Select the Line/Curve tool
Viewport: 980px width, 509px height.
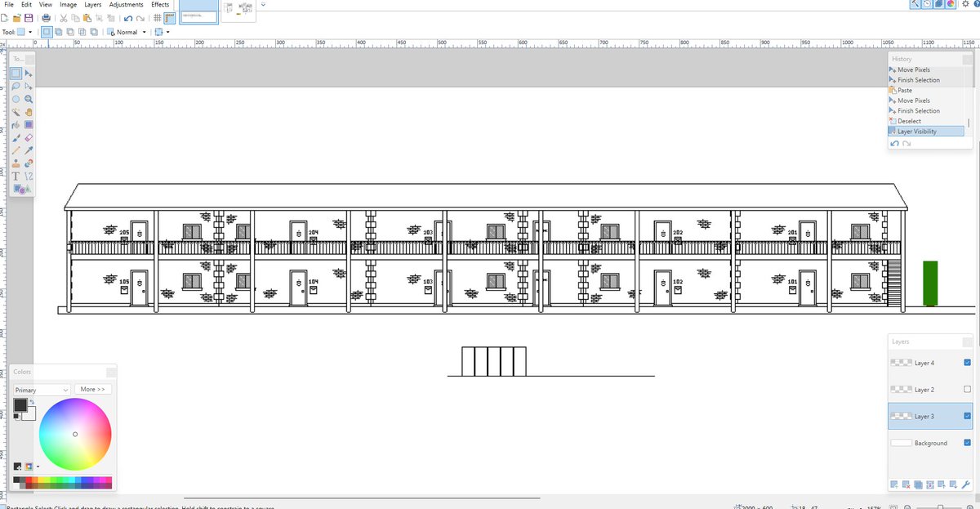coord(29,176)
